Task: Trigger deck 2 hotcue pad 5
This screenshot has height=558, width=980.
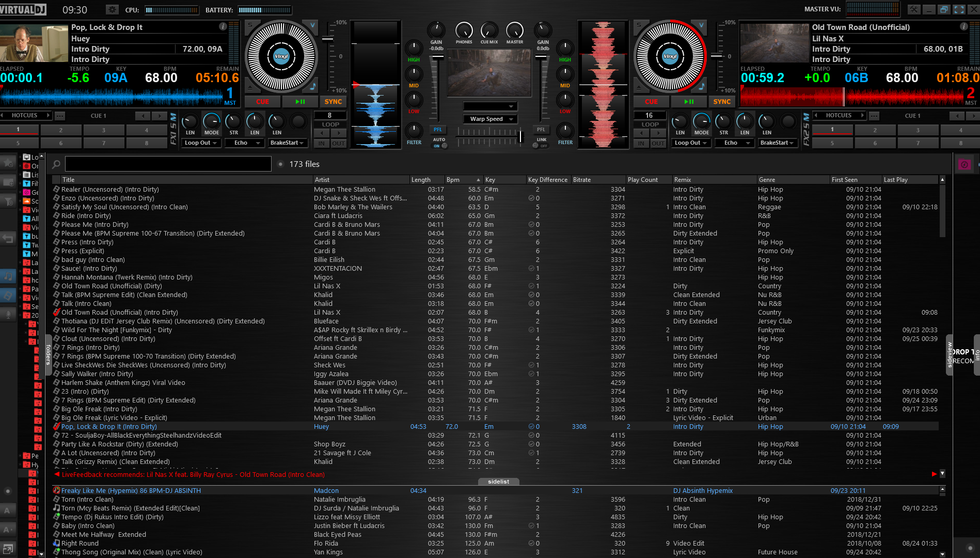Action: pos(832,143)
